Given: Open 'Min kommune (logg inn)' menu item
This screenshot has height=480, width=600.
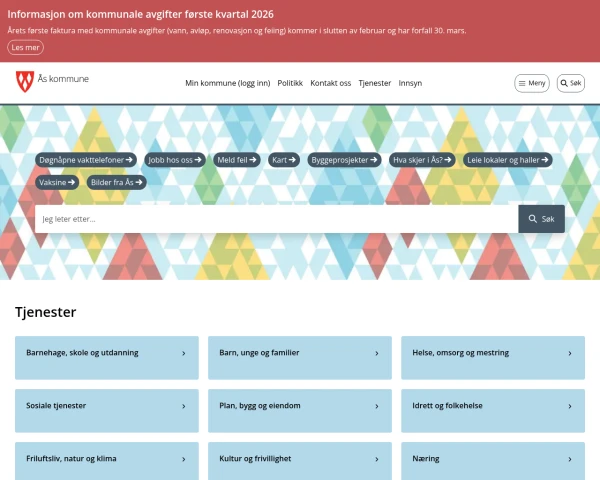Looking at the screenshot, I should click(227, 83).
